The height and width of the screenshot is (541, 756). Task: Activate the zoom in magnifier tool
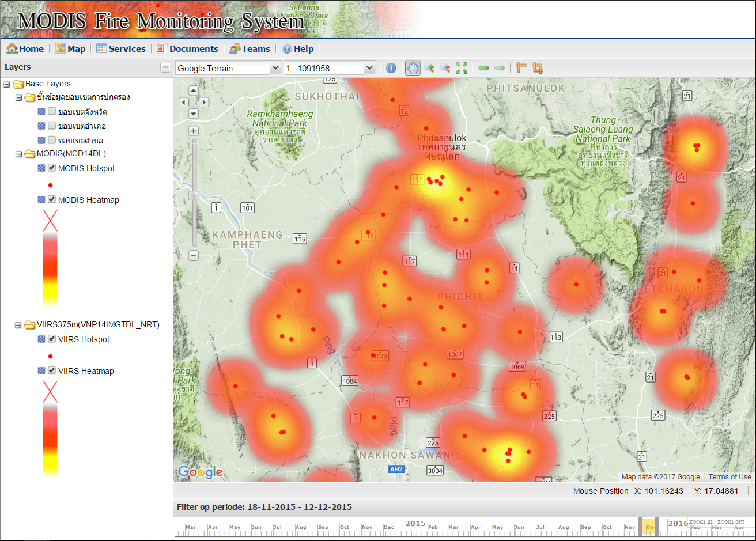point(429,68)
